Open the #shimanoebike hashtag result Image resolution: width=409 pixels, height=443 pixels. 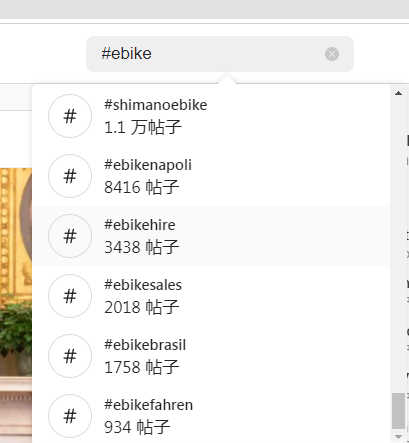tap(211, 116)
